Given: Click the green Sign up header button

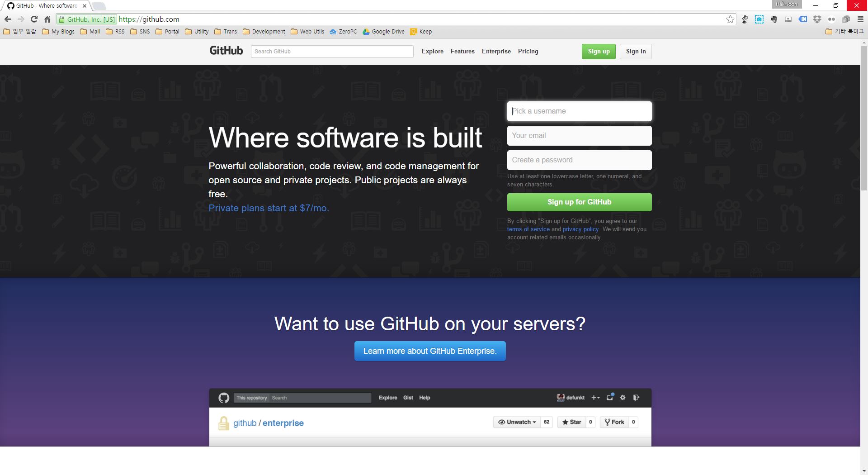Looking at the screenshot, I should tap(599, 51).
